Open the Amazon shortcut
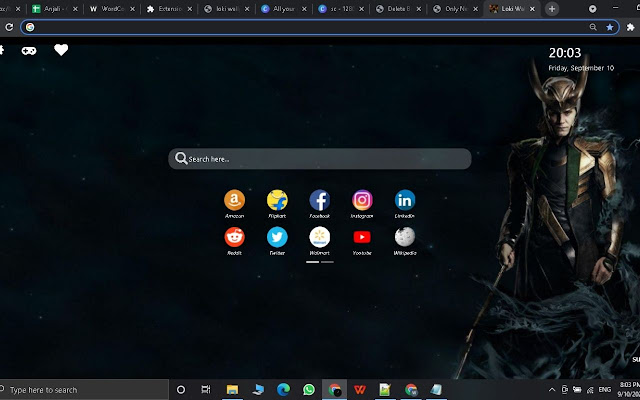 click(234, 200)
